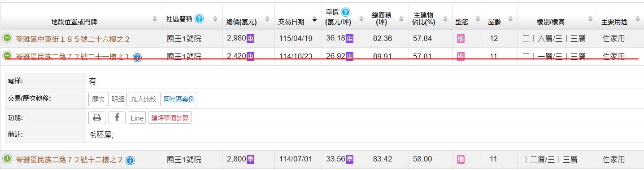Image resolution: width=644 pixels, height=170 pixels.
Task: Click the date 114/07/01
Action: click(296, 159)
